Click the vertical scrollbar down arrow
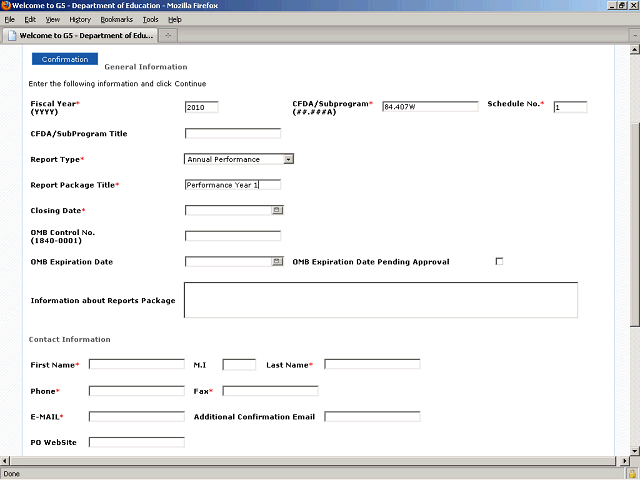The image size is (640, 480). [635, 451]
